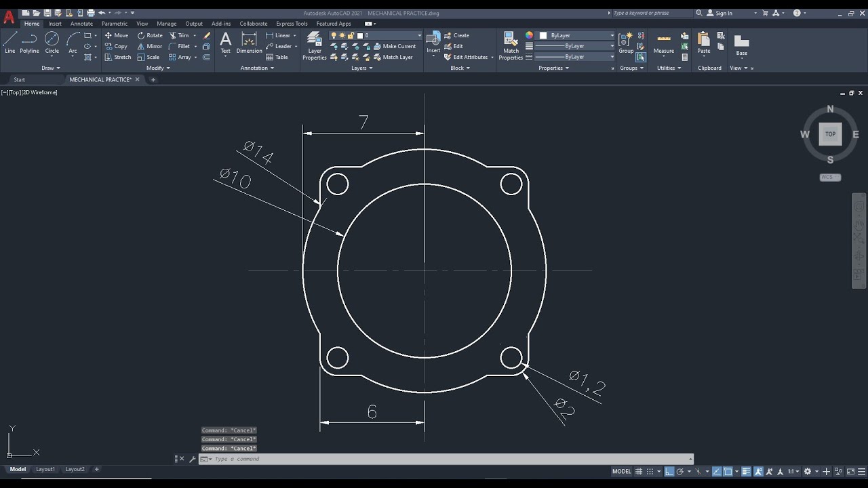Click Sign In
This screenshot has height=488, width=868.
(x=719, y=13)
